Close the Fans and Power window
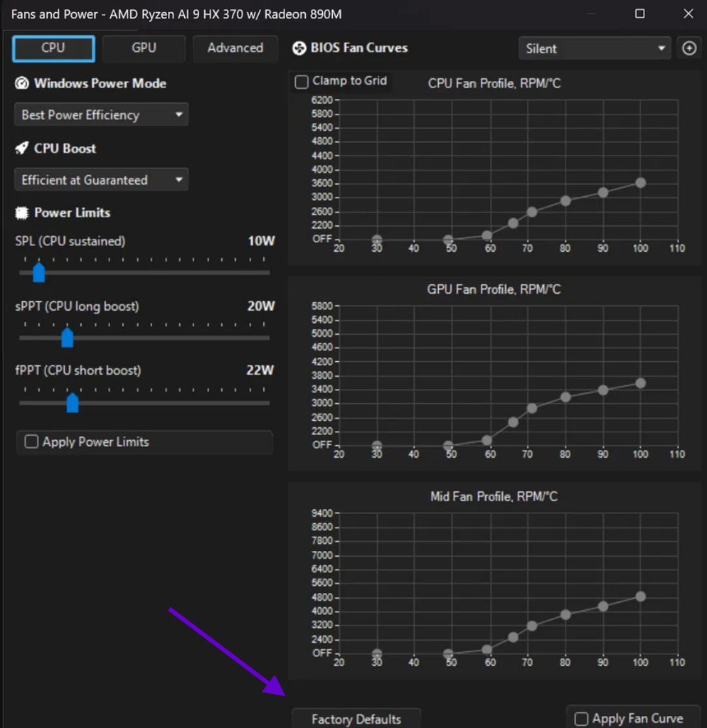The height and width of the screenshot is (728, 707). (x=689, y=14)
